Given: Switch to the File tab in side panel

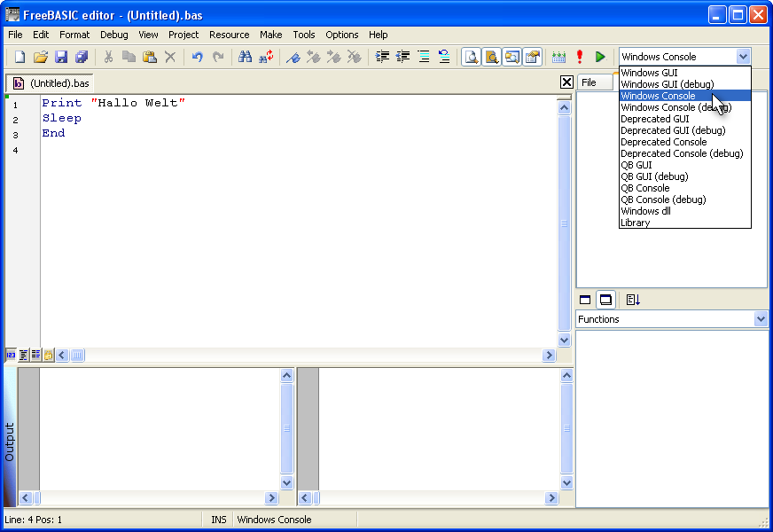Looking at the screenshot, I should coord(595,82).
